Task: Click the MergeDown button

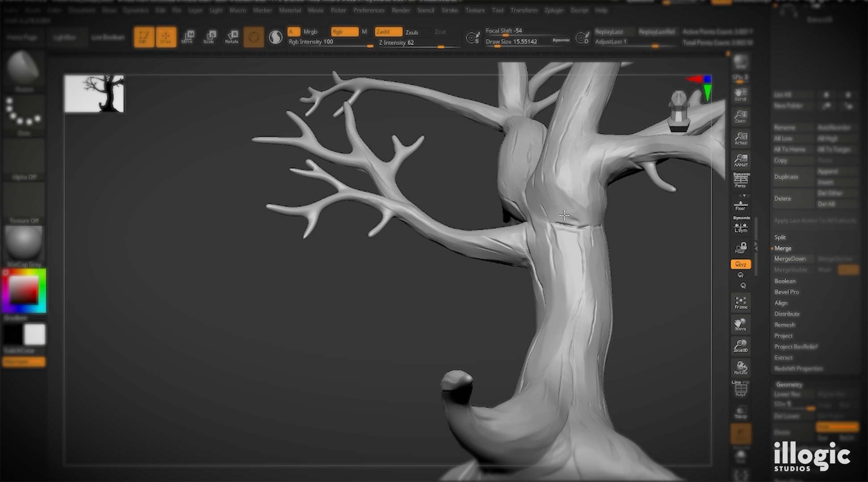Action: click(790, 259)
